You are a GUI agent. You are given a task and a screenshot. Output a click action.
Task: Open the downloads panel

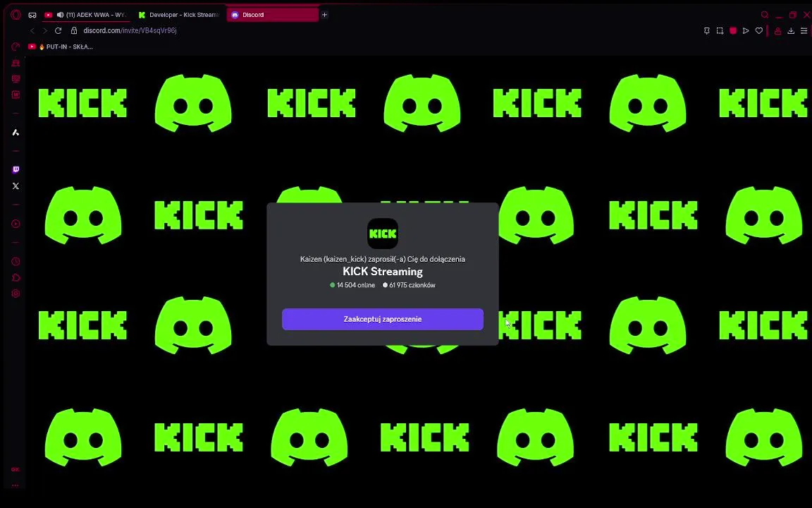(x=791, y=31)
